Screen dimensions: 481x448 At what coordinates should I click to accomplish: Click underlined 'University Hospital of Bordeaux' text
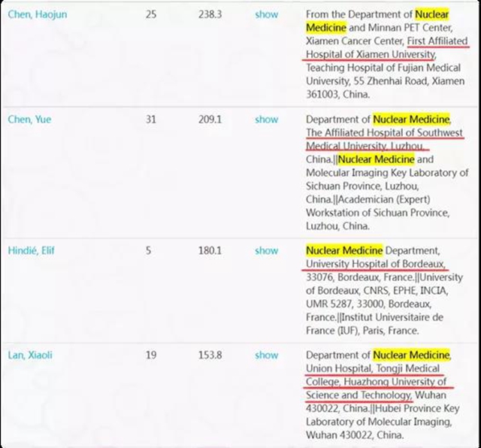pyautogui.click(x=376, y=264)
